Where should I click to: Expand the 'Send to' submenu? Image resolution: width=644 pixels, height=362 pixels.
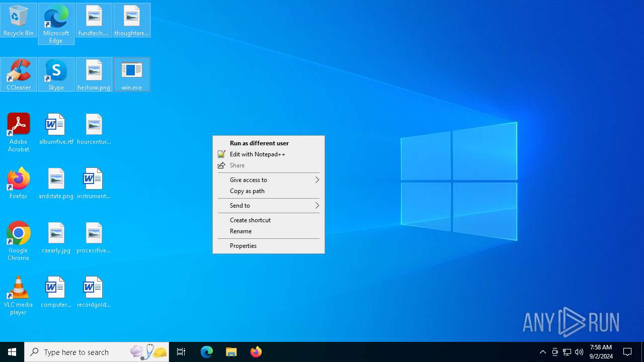pyautogui.click(x=269, y=206)
